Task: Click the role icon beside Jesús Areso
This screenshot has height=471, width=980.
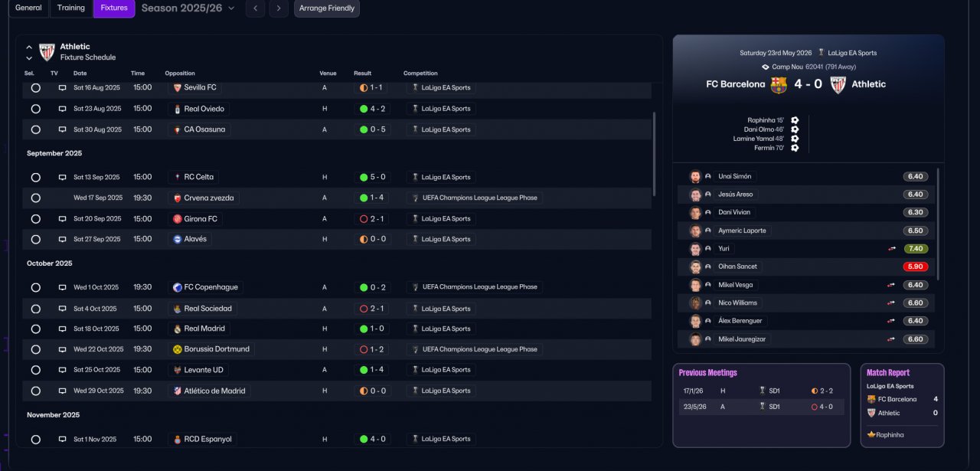Action: point(708,195)
